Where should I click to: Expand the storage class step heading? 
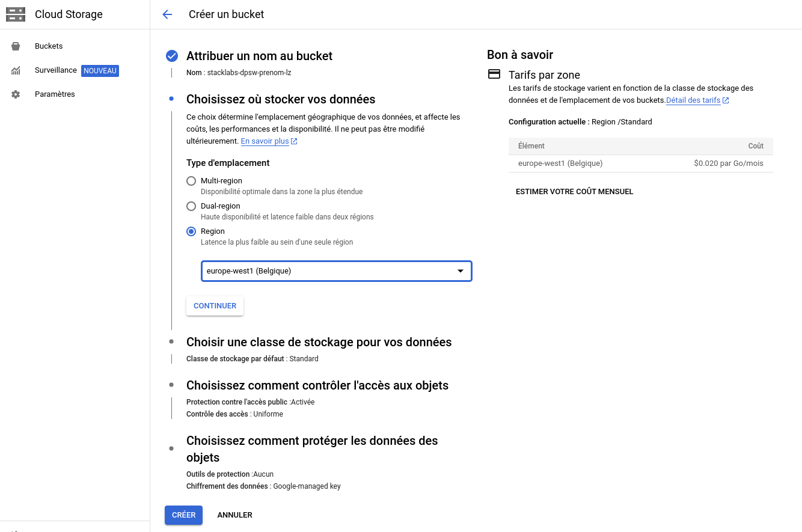(x=319, y=342)
